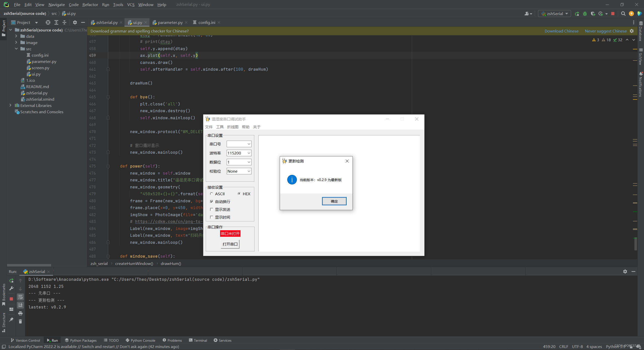Click Rerun icon in Run panel
Screen dimensions: 644x350
coord(11,280)
